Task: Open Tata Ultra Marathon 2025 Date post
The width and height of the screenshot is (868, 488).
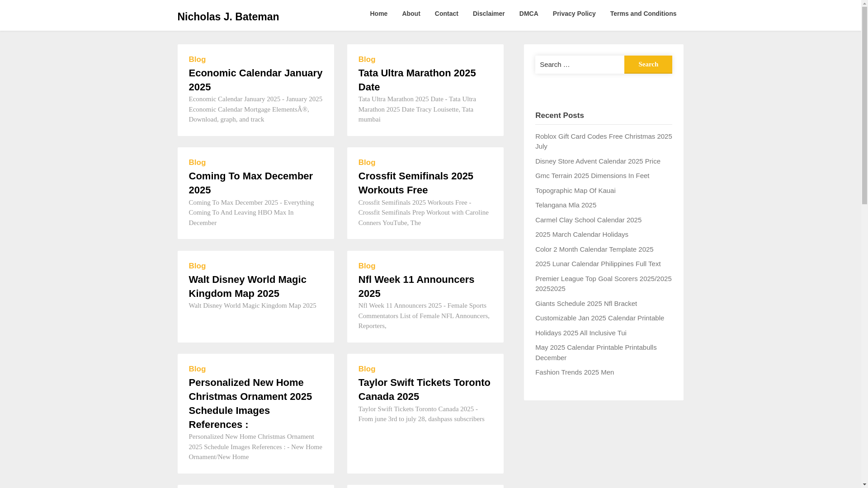Action: click(417, 80)
